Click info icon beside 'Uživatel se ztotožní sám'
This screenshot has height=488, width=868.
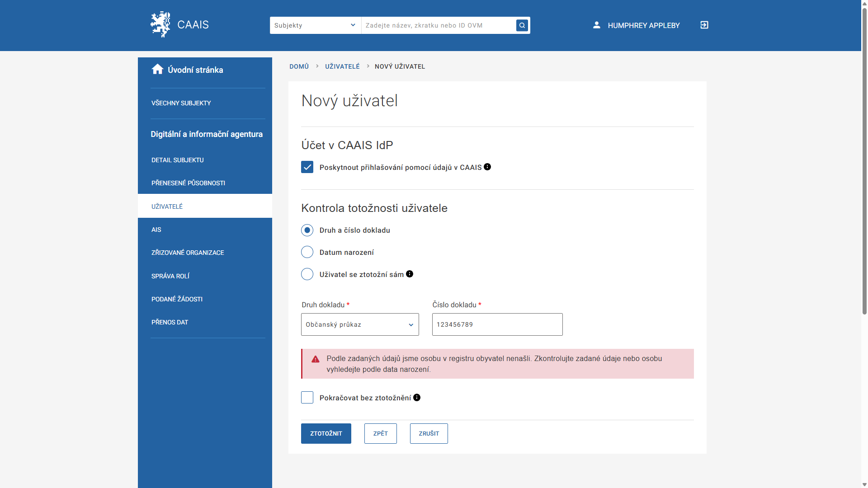(410, 274)
